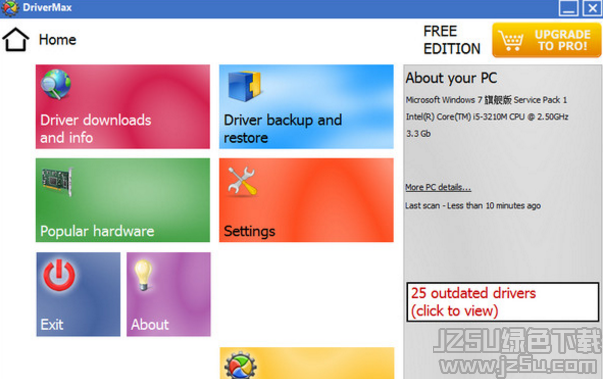Close the DriverMax window
Screen dimensions: 603x379
pyautogui.click(x=592, y=8)
